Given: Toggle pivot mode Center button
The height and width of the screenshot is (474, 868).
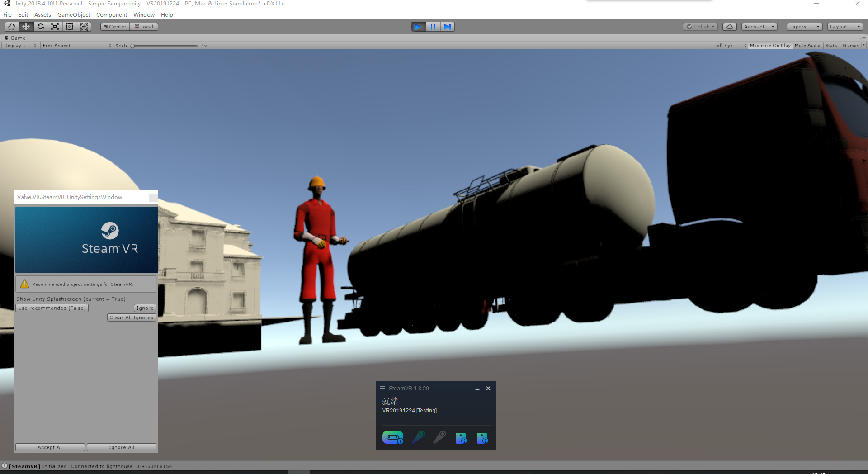Looking at the screenshot, I should coord(115,27).
